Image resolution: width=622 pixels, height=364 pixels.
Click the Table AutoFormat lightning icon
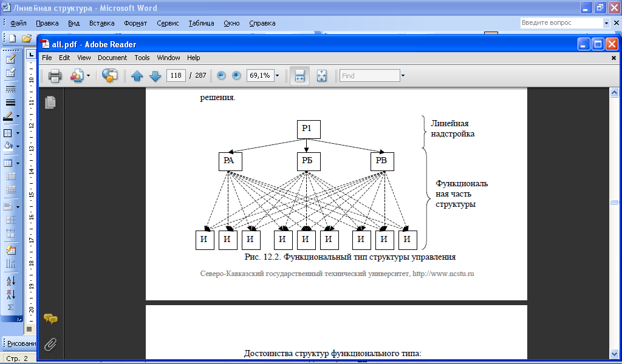(11, 250)
